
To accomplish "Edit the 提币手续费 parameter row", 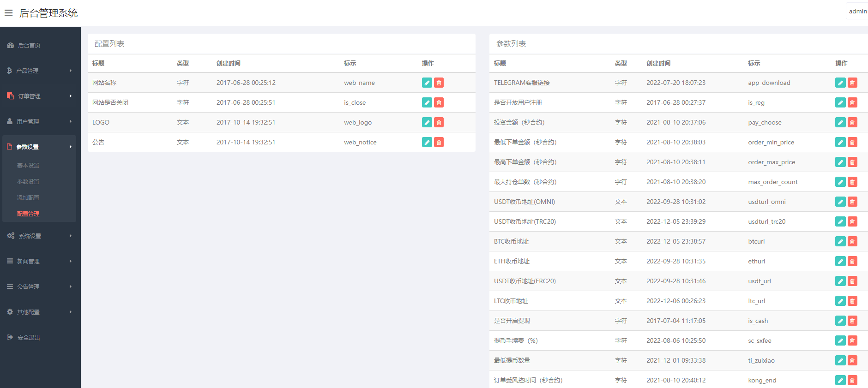I will pos(840,341).
